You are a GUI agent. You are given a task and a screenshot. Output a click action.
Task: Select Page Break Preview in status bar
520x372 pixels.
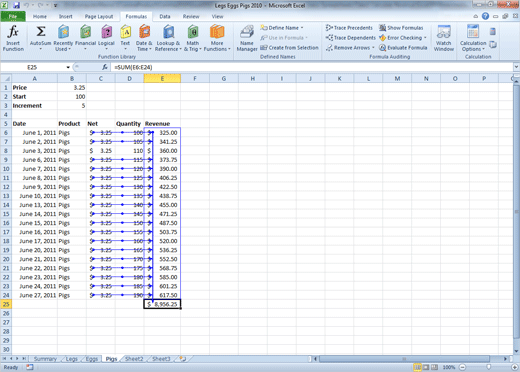point(434,367)
